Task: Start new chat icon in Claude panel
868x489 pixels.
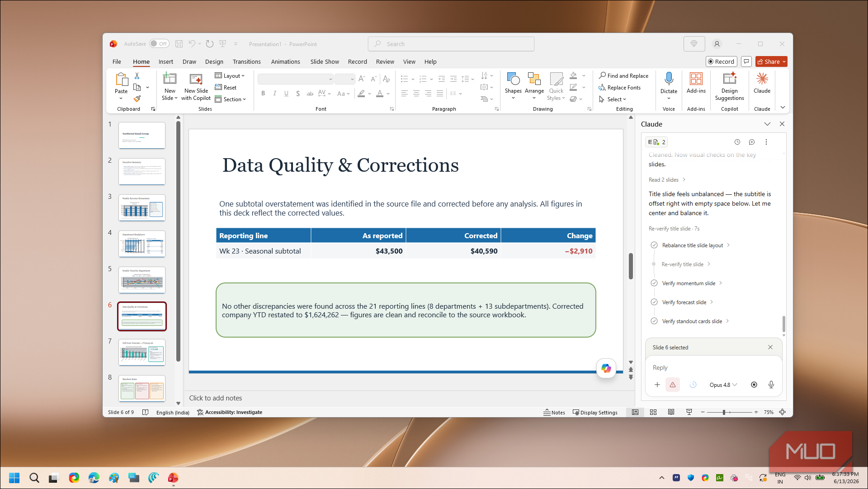Action: [x=752, y=142]
